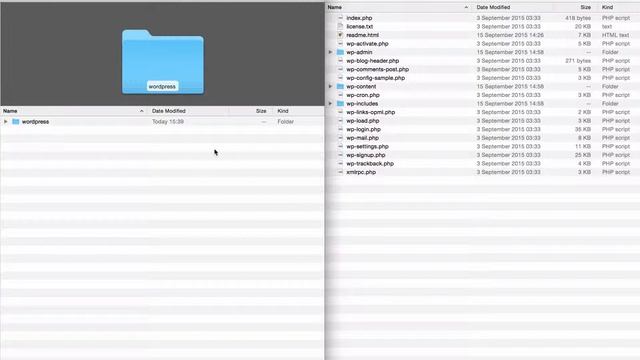Click the wp-mail.php file icon
This screenshot has height=360, width=640.
tap(340, 138)
